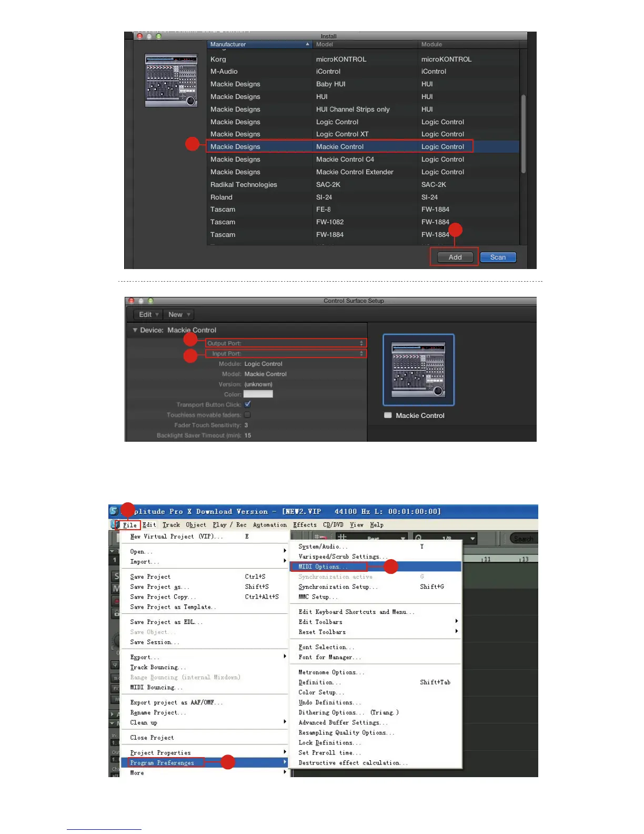Expand the Edit Toolbars submenu

(x=376, y=622)
